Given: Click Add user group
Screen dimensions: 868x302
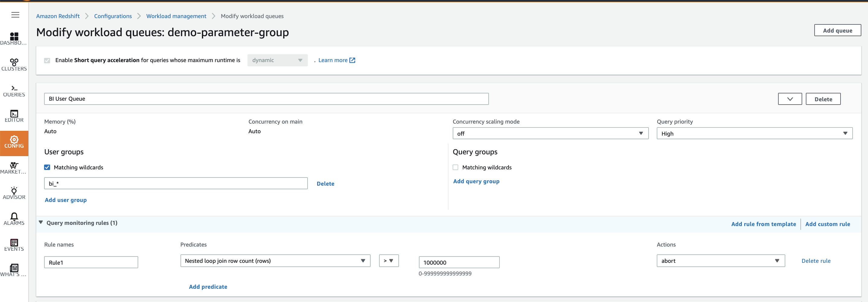Looking at the screenshot, I should tap(66, 200).
